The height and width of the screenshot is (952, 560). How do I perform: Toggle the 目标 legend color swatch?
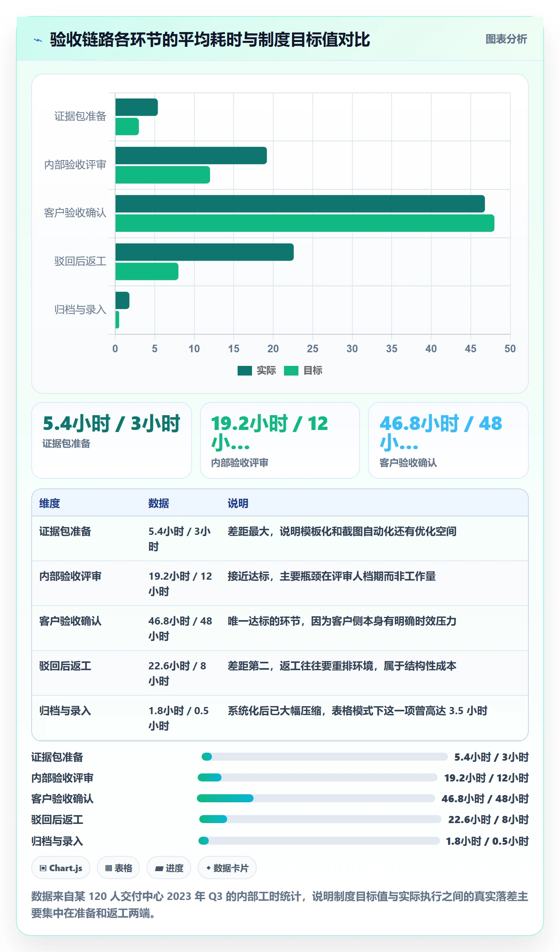click(291, 371)
